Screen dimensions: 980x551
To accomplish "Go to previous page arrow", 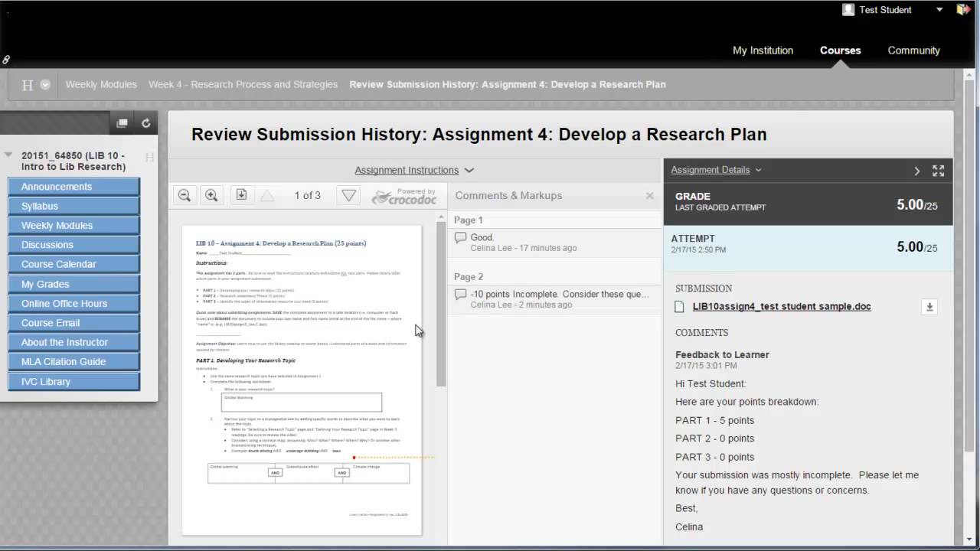I will coord(267,196).
